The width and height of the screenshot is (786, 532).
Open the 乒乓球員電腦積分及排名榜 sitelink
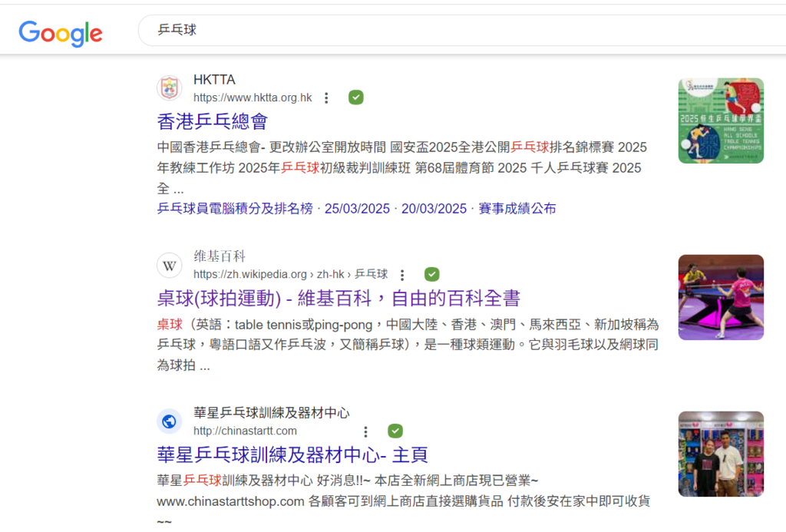[x=235, y=209]
